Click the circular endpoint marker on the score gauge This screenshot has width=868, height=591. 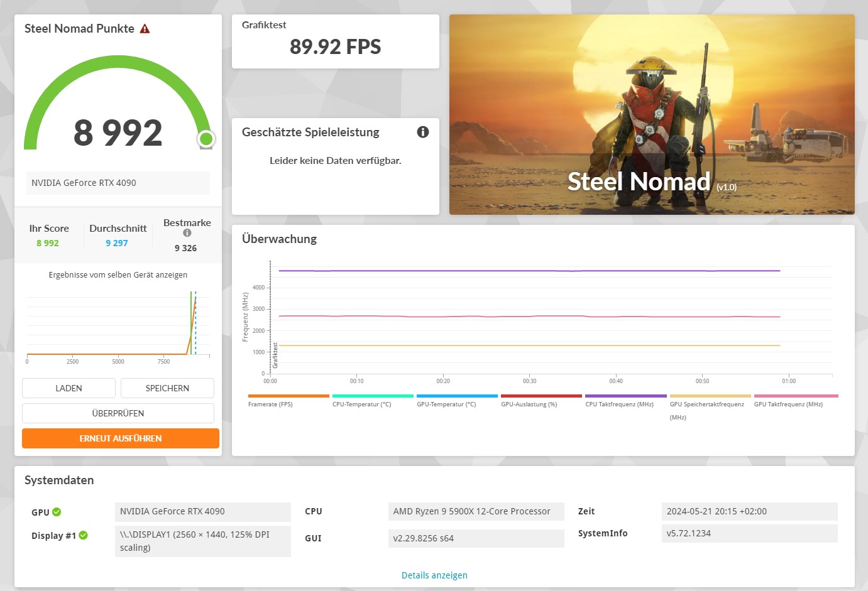[206, 139]
